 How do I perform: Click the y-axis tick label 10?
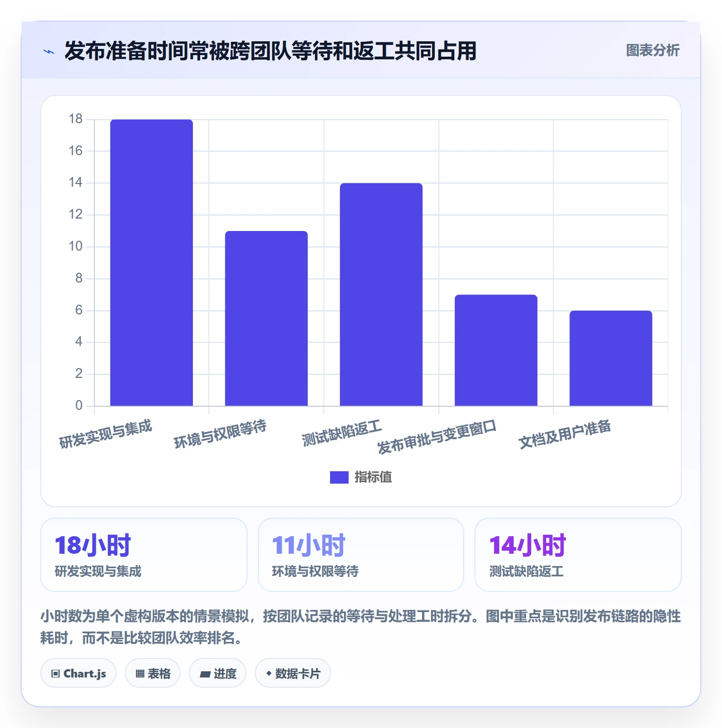[x=75, y=246]
